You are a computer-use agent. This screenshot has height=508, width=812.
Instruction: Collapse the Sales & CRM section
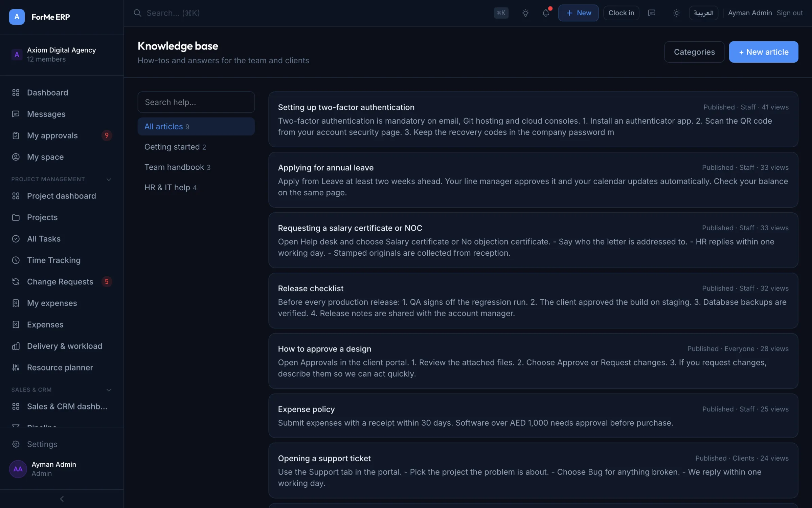pyautogui.click(x=109, y=390)
